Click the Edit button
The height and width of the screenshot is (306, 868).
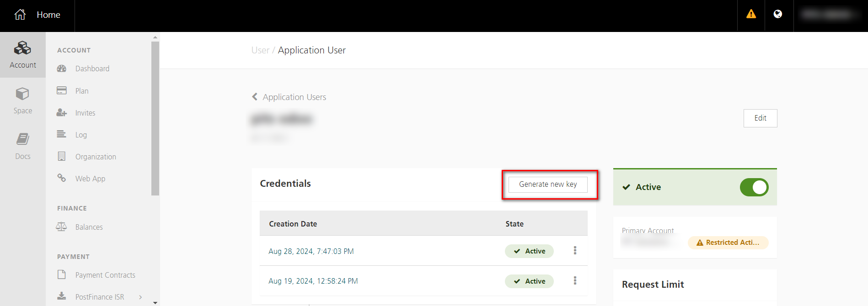point(760,118)
